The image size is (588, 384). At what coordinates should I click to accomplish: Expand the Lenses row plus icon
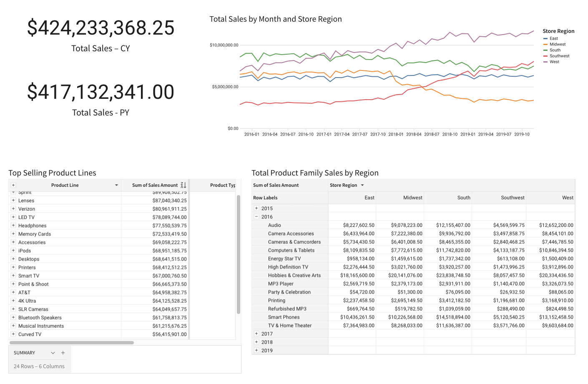point(13,201)
